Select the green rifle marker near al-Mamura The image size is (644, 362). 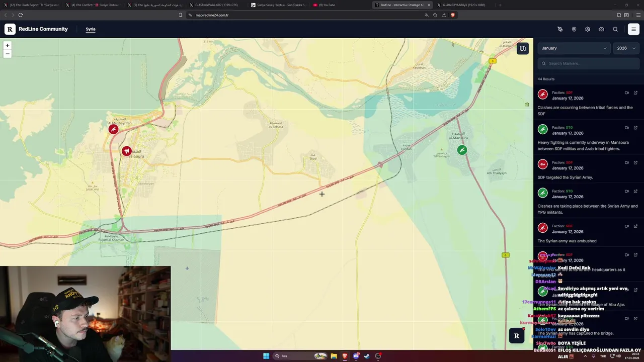pos(462,150)
